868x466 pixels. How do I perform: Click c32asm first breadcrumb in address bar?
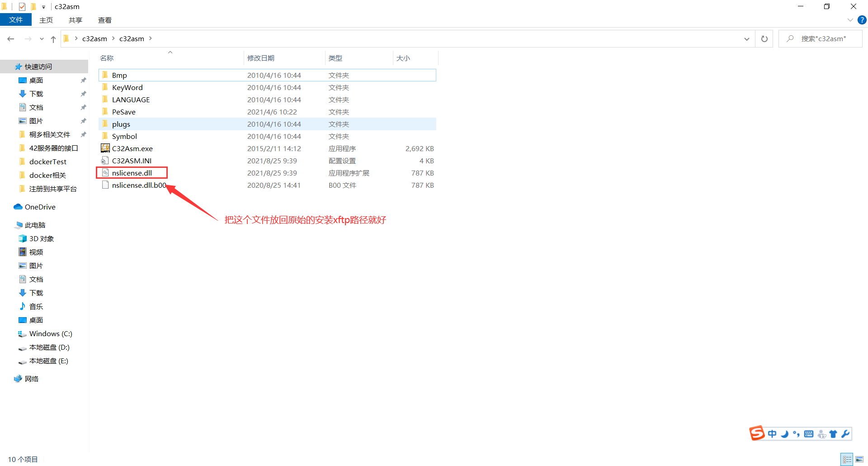(94, 39)
